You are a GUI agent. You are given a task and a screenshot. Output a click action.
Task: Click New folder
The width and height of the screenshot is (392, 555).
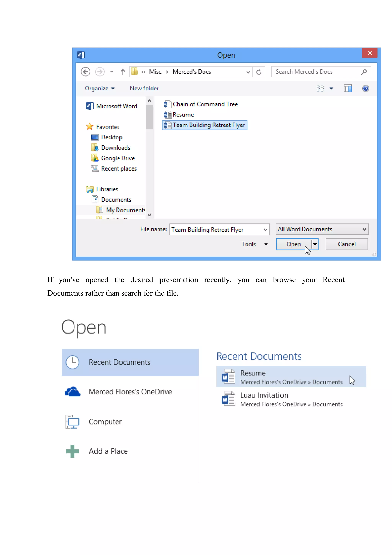pos(144,89)
